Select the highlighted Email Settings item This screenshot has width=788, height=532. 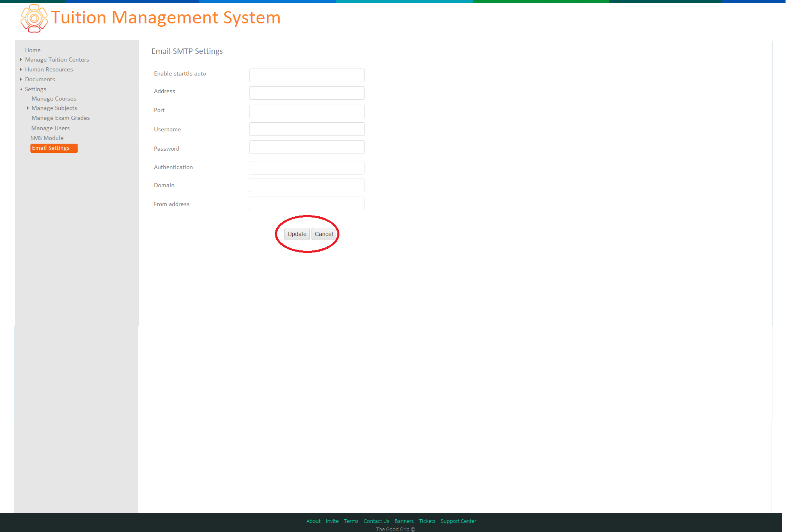click(54, 148)
